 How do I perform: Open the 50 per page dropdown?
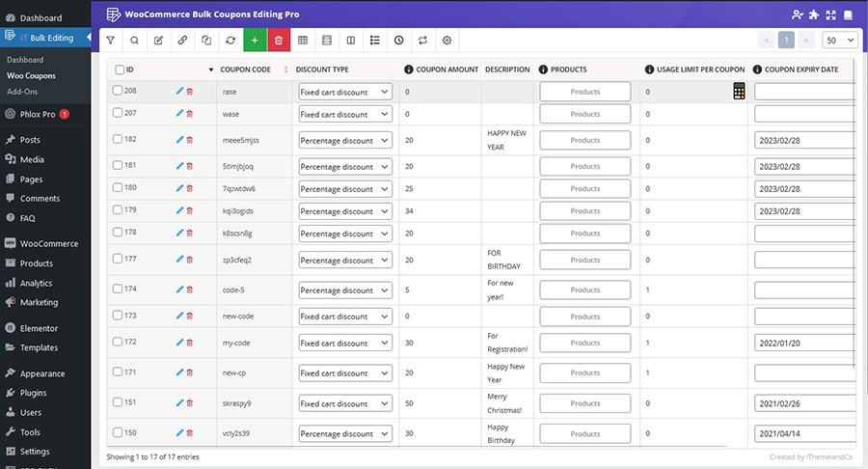(x=840, y=40)
